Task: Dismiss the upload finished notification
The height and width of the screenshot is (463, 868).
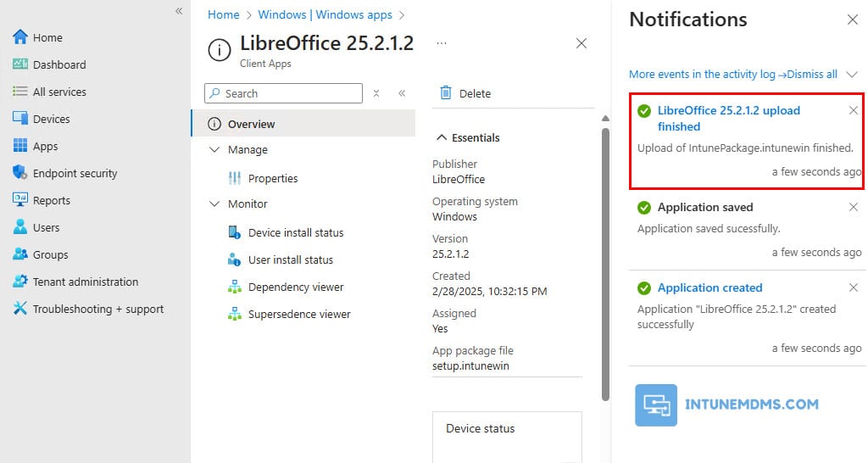Action: 853,110
